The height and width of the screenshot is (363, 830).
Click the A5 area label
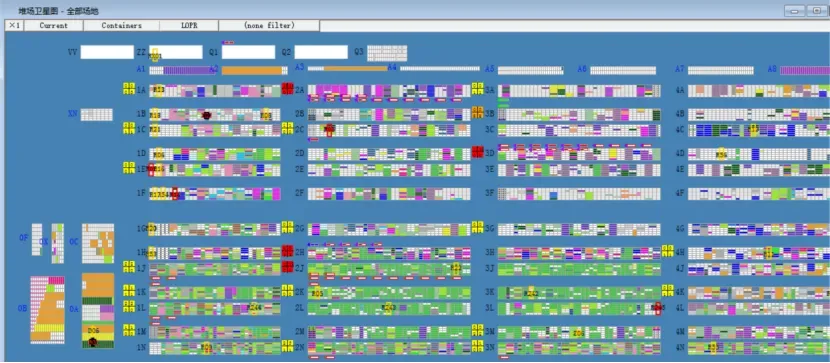[x=490, y=69]
